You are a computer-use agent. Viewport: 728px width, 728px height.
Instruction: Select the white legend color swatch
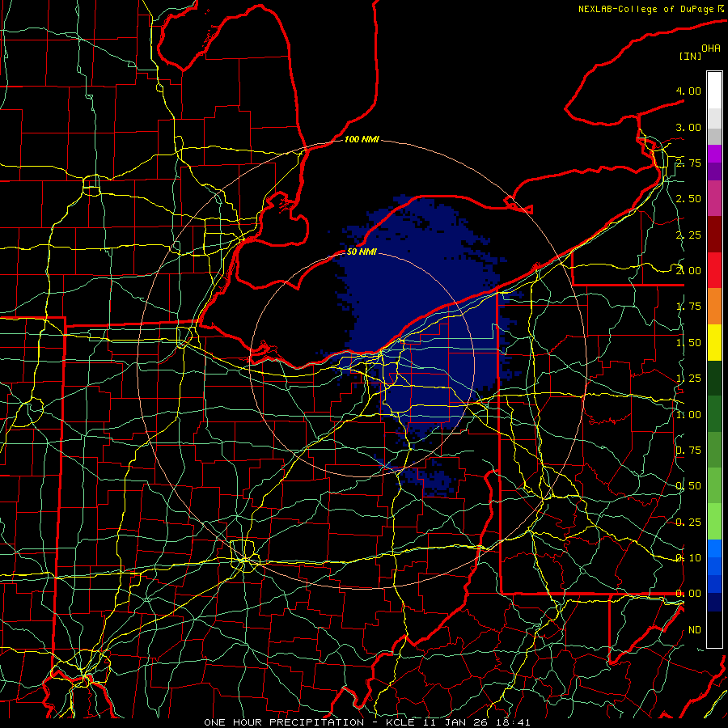pyautogui.click(x=714, y=91)
